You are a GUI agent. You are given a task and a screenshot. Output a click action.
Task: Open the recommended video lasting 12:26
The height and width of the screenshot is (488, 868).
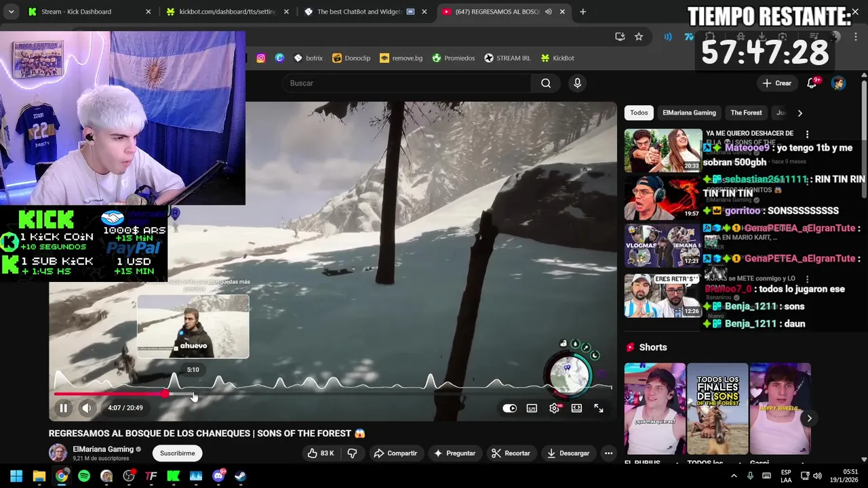[663, 295]
